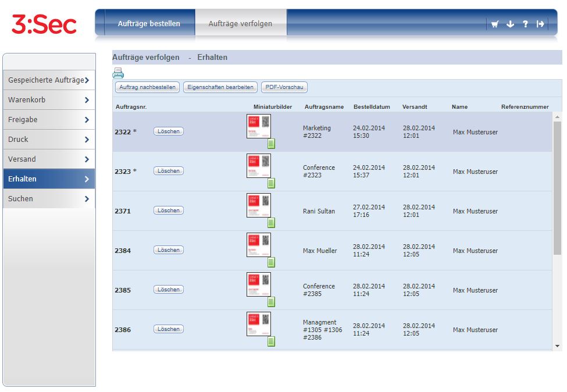Image resolution: width=567 pixels, height=392 pixels.
Task: Click green document icon for order 2384
Action: point(271,262)
